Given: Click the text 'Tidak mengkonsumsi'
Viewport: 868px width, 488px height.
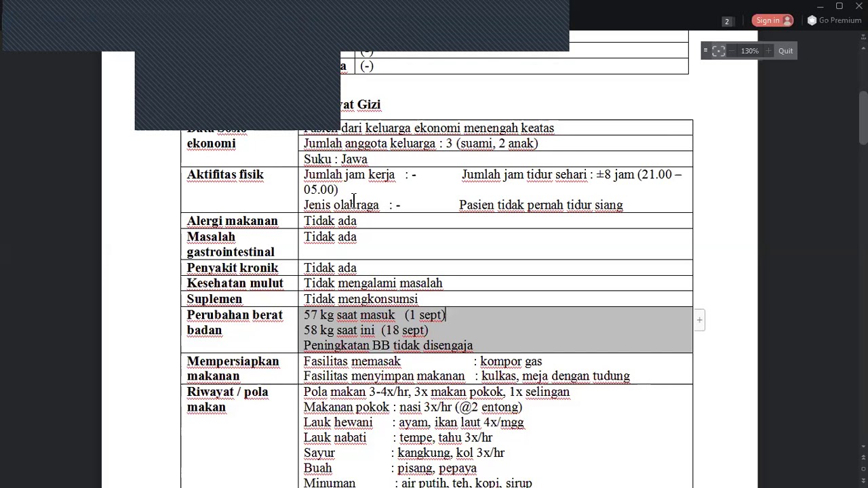Looking at the screenshot, I should 361,299.
